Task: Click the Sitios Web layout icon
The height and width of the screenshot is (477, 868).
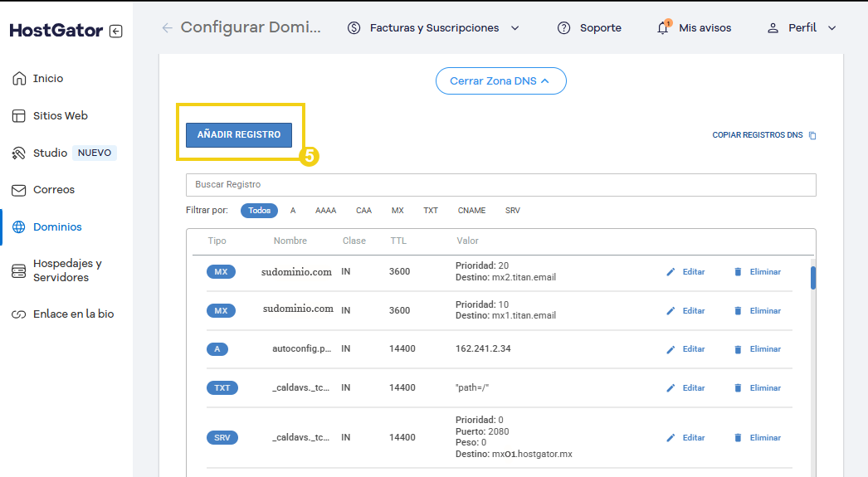Action: 19,115
